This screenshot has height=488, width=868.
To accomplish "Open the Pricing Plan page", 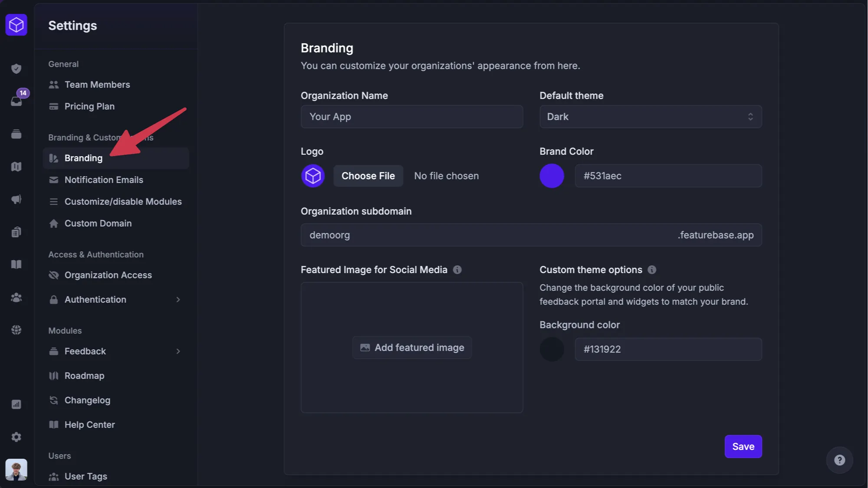I will pyautogui.click(x=116, y=106).
